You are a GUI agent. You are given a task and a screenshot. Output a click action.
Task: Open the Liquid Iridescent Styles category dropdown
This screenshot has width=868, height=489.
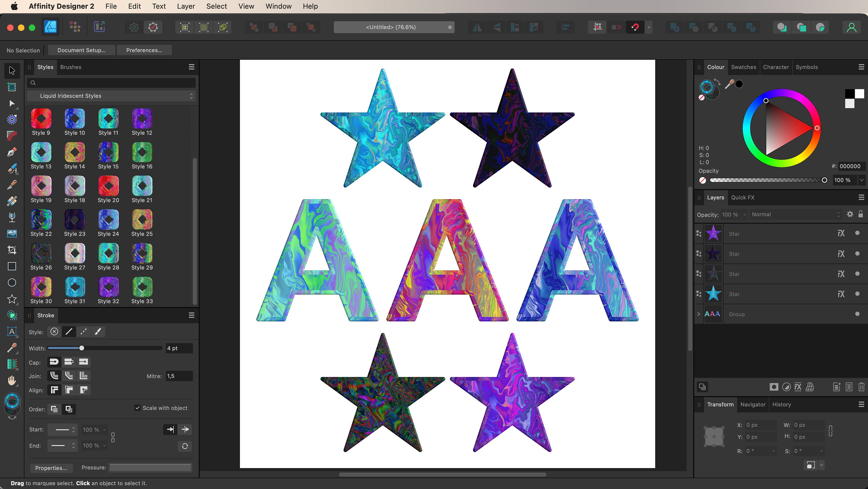(x=111, y=96)
